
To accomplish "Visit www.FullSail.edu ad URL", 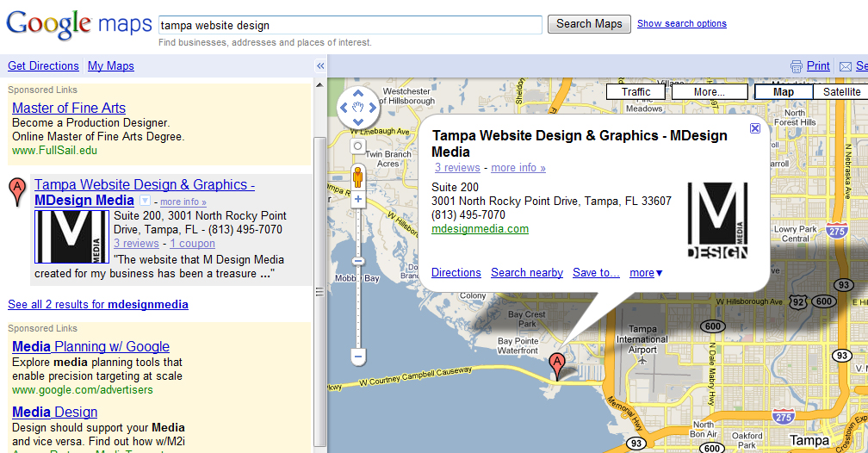I will [54, 151].
